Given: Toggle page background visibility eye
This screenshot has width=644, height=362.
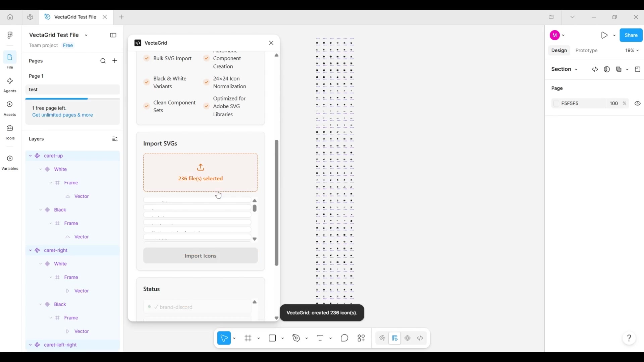Looking at the screenshot, I should 638,104.
